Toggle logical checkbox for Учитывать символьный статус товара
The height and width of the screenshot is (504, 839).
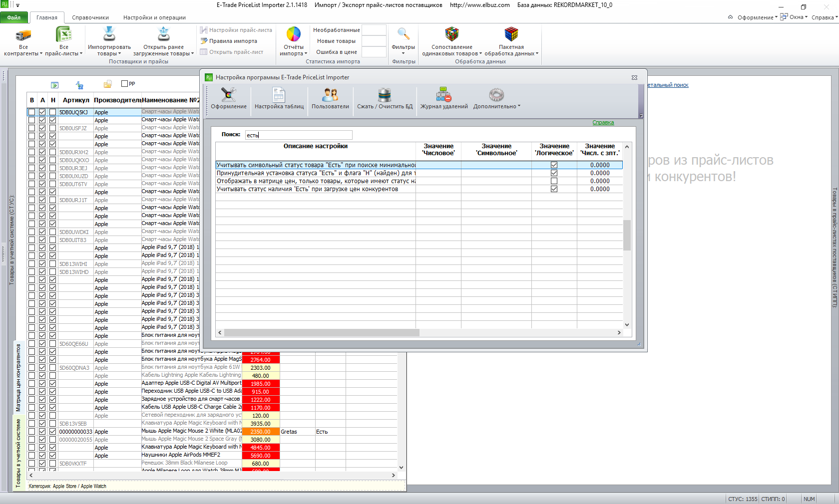[x=554, y=165]
